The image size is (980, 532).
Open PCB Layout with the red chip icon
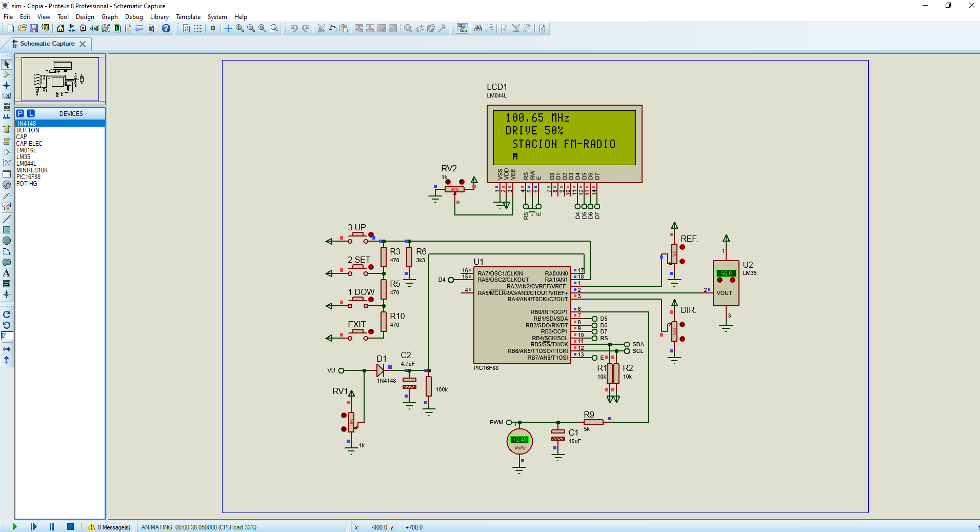point(83,29)
